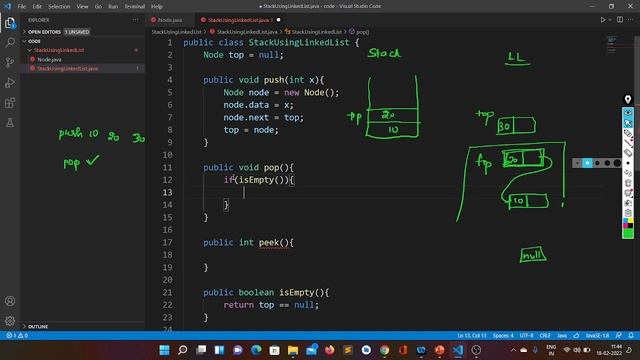This screenshot has height=360, width=640.
Task: Click the notifications bell in the status bar
Action: pyautogui.click(x=631, y=336)
